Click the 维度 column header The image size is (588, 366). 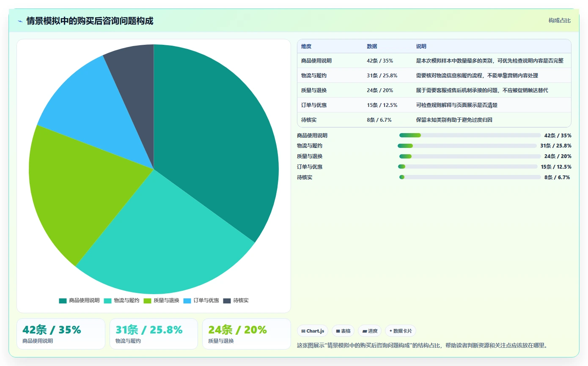pyautogui.click(x=306, y=46)
